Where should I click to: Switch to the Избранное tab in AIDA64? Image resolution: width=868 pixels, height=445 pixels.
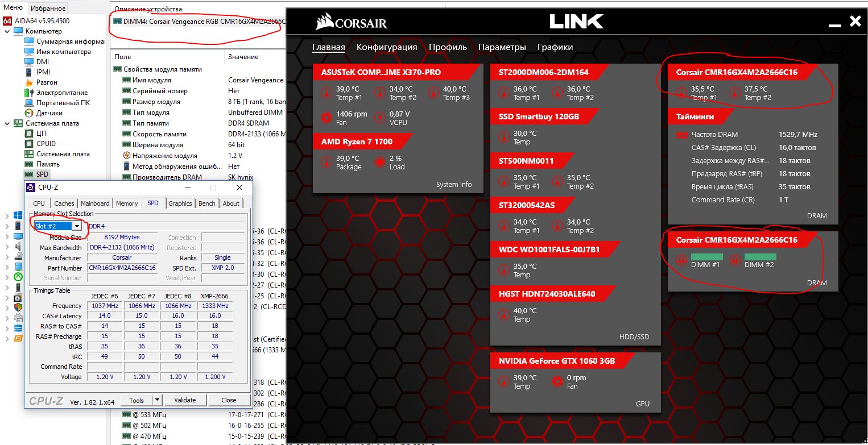pyautogui.click(x=48, y=8)
